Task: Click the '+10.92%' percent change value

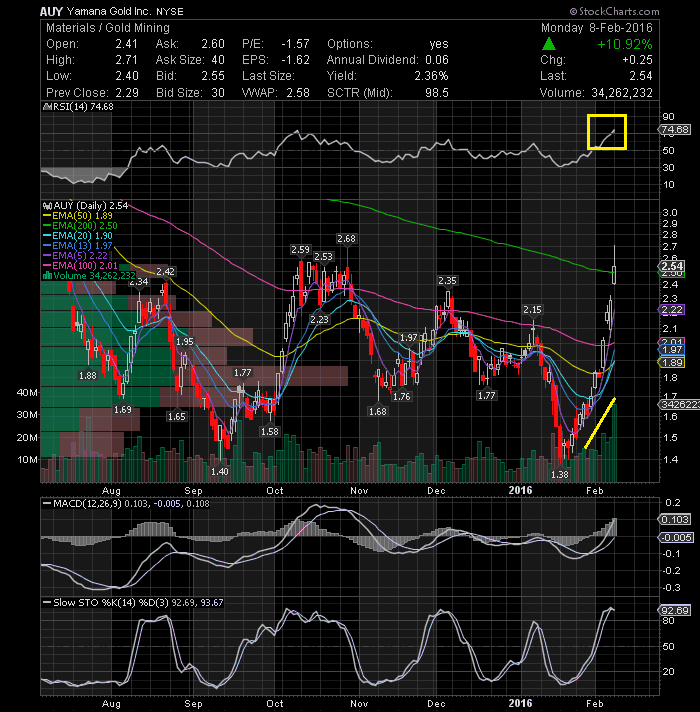Action: (624, 44)
